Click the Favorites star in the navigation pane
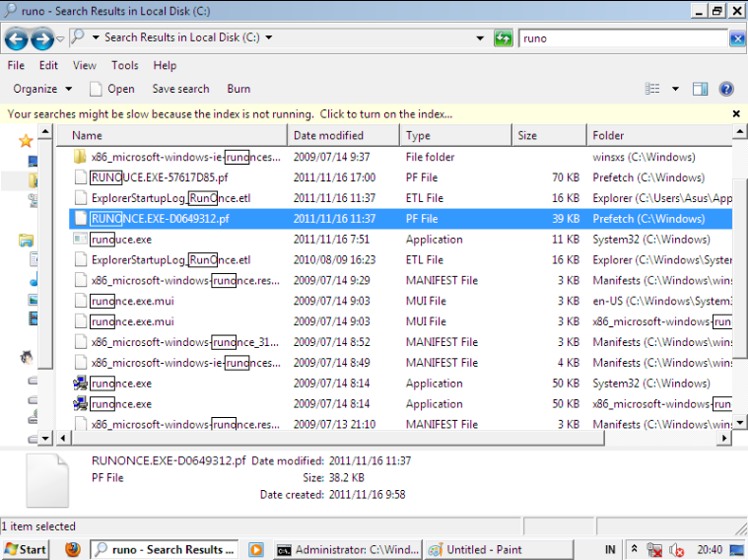Viewport: 748px width, 560px height. (x=26, y=141)
